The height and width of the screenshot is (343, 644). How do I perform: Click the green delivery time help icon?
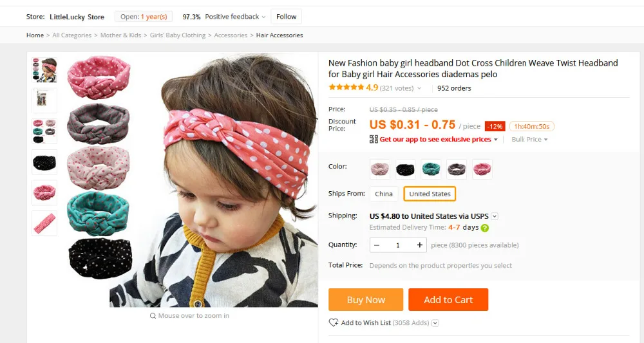click(x=485, y=228)
